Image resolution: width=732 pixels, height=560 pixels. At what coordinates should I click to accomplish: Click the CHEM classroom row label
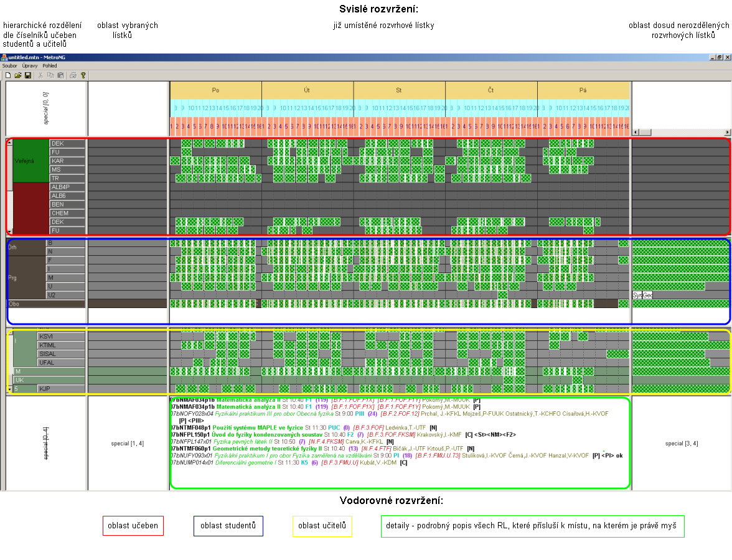point(66,213)
